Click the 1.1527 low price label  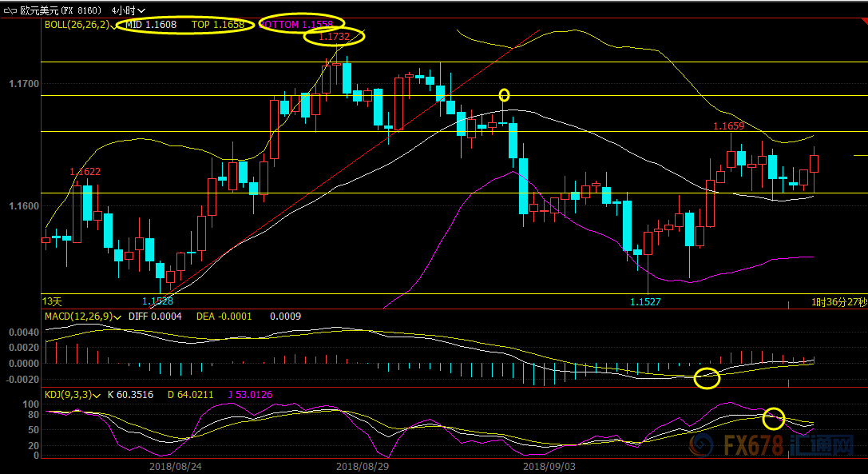pos(645,302)
